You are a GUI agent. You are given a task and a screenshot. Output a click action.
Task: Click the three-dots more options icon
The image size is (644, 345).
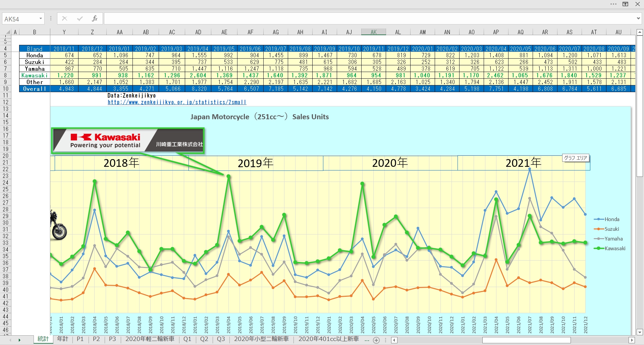coord(613,4)
